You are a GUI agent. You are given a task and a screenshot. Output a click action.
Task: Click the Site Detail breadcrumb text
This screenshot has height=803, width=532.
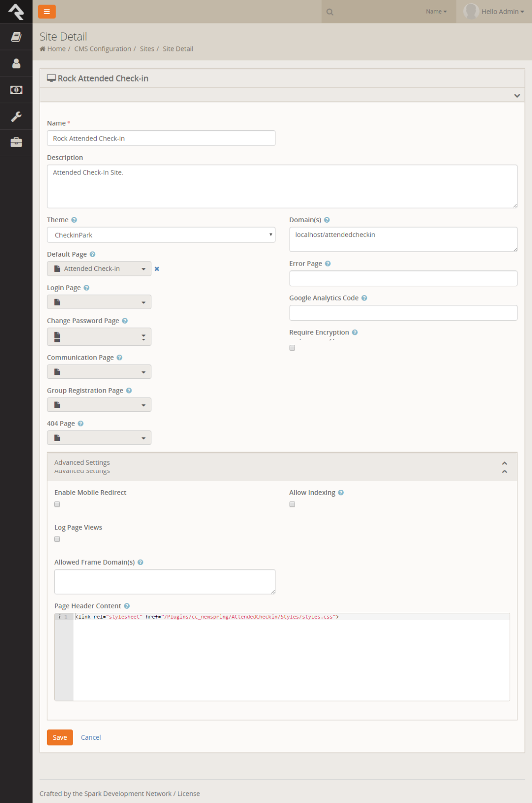pyautogui.click(x=178, y=49)
